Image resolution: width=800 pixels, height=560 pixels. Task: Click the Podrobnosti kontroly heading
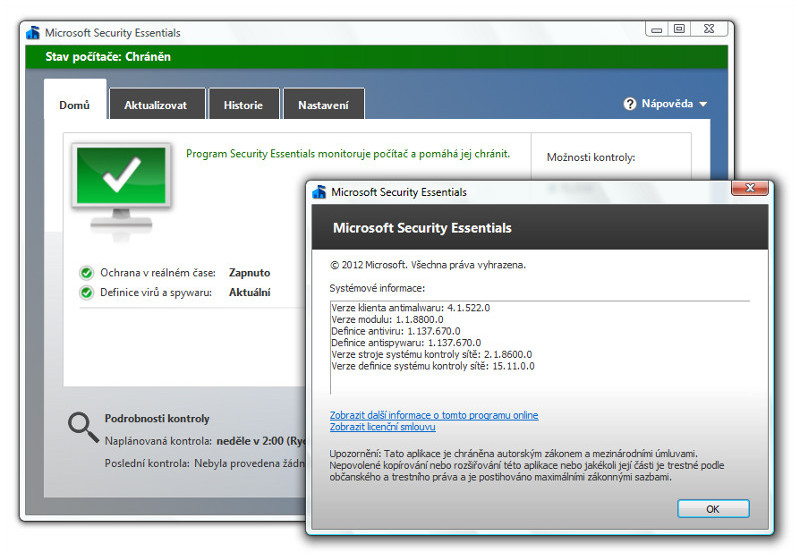(157, 419)
